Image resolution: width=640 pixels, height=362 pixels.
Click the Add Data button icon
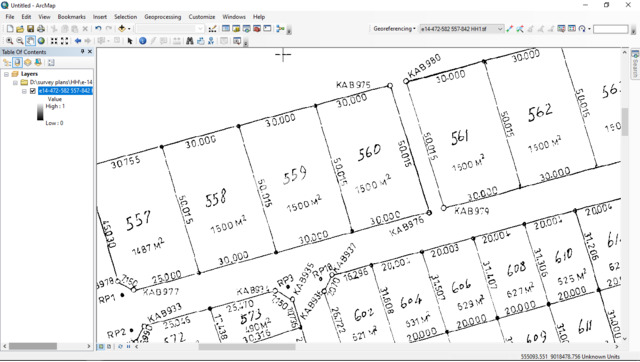click(x=122, y=29)
